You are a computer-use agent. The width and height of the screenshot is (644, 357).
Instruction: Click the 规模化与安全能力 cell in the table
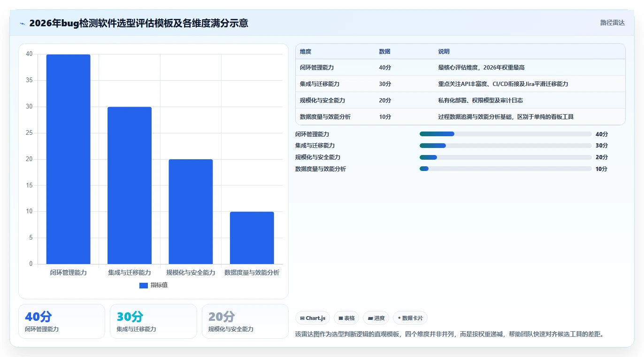(322, 101)
